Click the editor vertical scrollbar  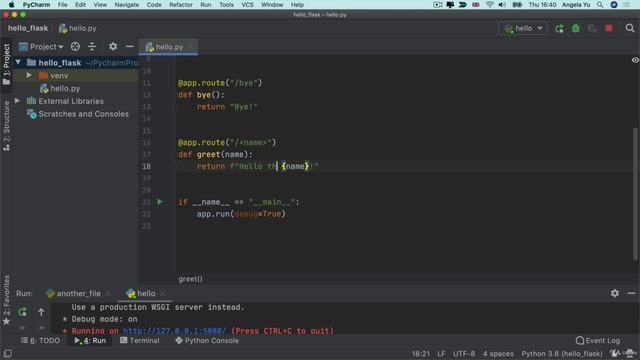click(x=635, y=194)
